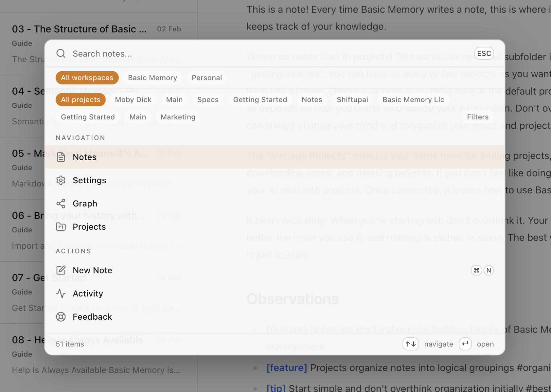Select Getting Started chip beside Specs
This screenshot has height=392, width=551.
pyautogui.click(x=260, y=99)
